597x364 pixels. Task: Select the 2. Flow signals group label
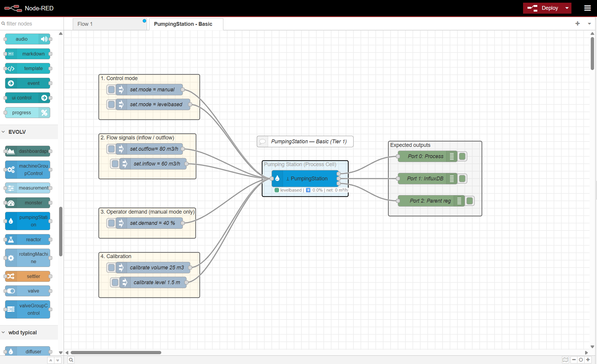[137, 138]
